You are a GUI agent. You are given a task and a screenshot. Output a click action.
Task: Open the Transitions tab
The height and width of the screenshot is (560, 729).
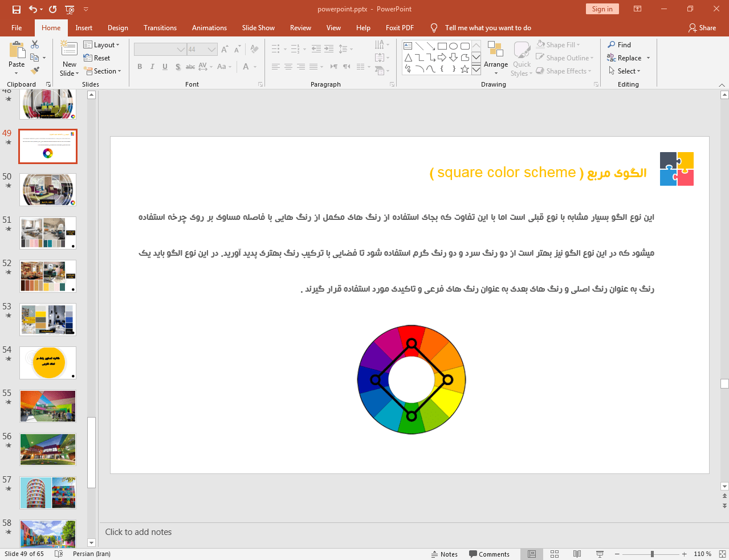pos(160,27)
